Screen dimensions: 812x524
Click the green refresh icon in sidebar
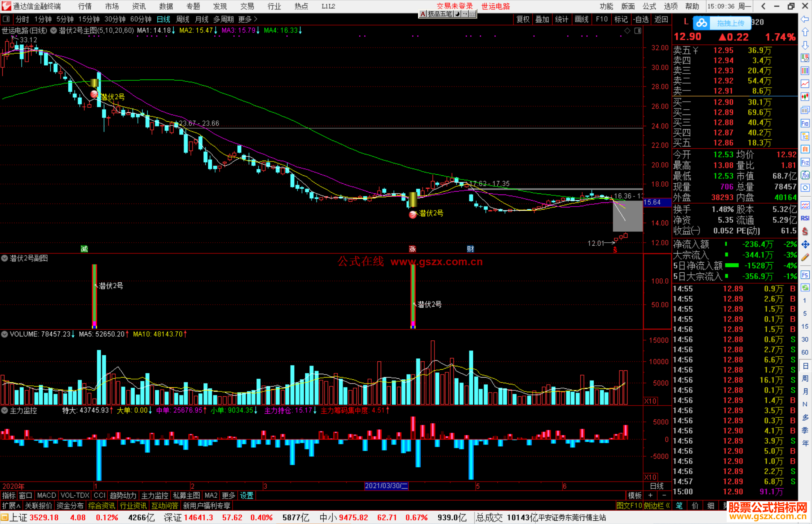click(805, 288)
